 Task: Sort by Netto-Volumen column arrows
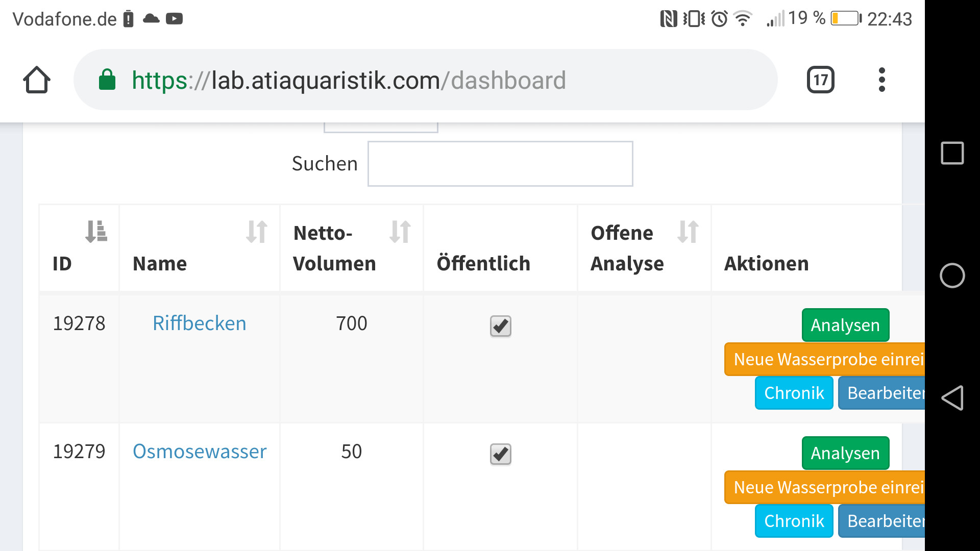coord(400,232)
